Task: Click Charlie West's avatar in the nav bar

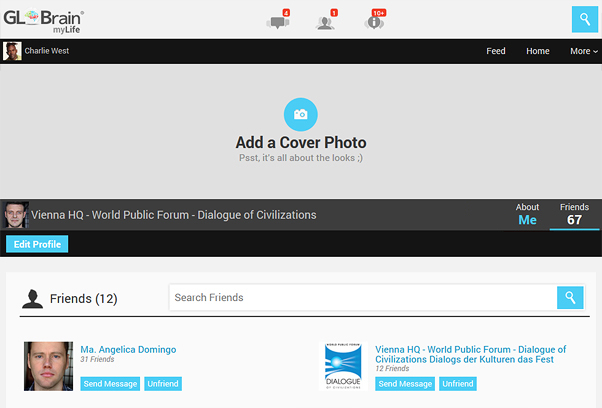Action: pyautogui.click(x=12, y=51)
